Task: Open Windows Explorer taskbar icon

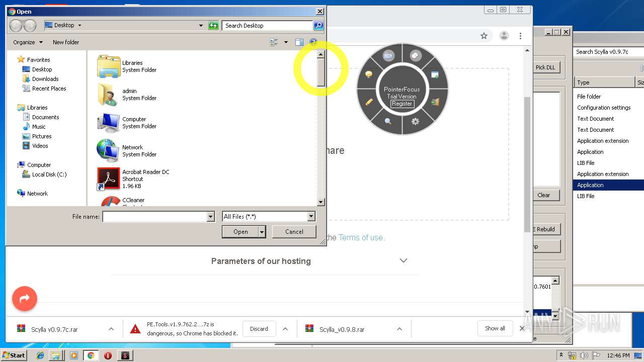Action: tap(56, 355)
